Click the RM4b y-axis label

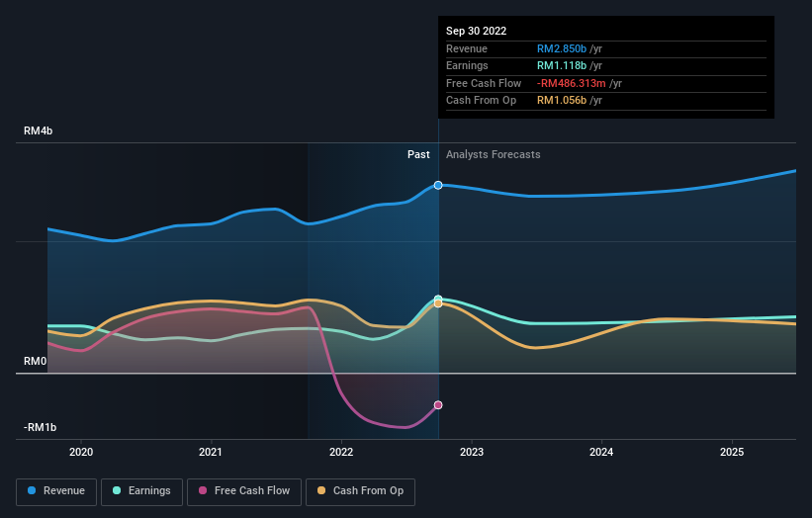click(38, 130)
